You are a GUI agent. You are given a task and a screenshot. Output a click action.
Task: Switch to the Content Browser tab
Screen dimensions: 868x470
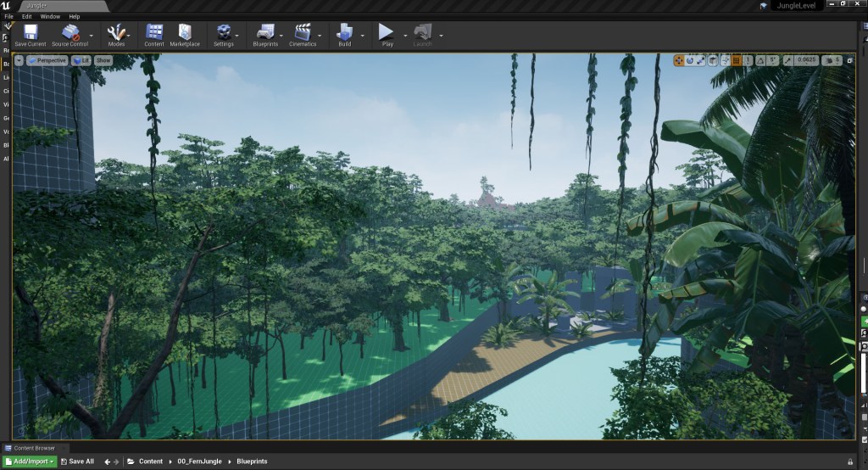click(34, 448)
